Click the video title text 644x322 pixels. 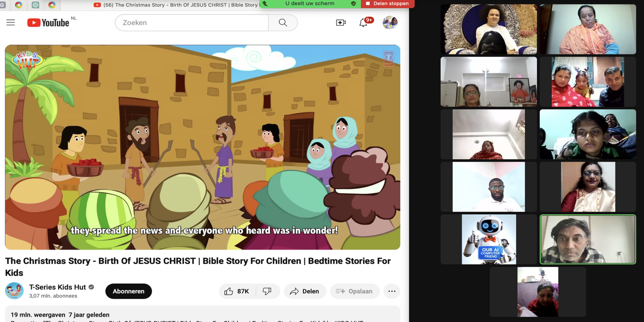[x=198, y=267]
